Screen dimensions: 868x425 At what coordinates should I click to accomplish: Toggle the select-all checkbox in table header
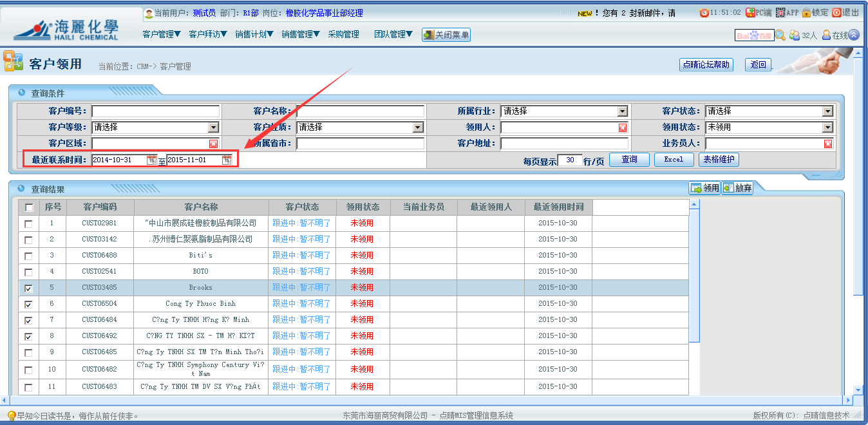point(29,207)
